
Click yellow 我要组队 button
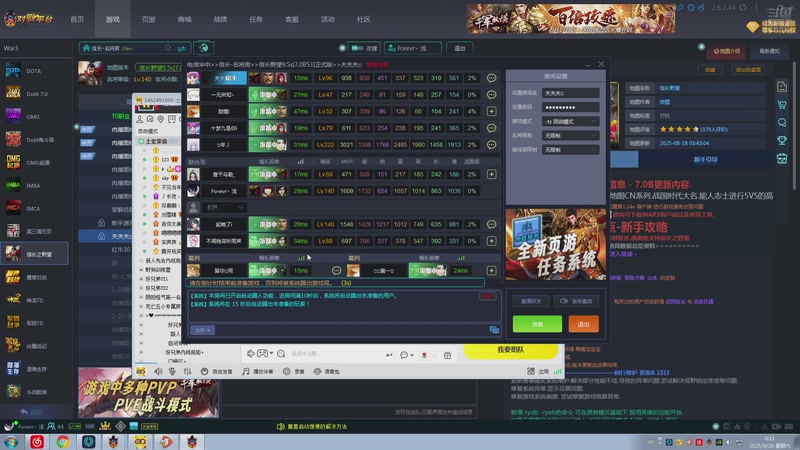(511, 350)
